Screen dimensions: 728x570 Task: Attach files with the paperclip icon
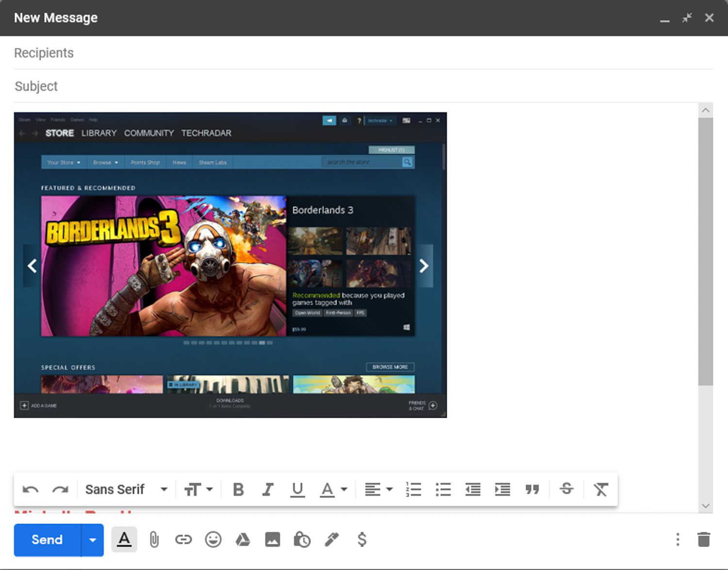(154, 539)
